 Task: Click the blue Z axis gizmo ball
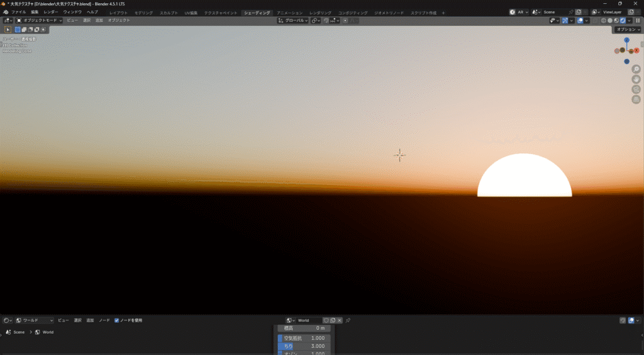point(627,40)
